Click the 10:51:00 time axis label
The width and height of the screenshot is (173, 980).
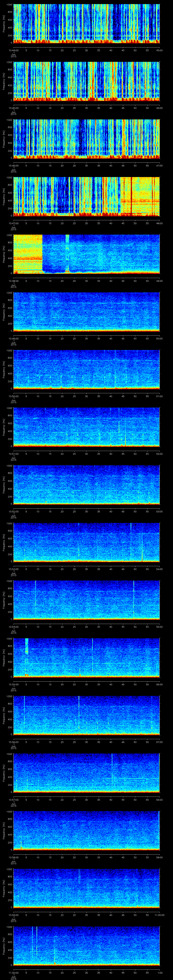pos(13,454)
